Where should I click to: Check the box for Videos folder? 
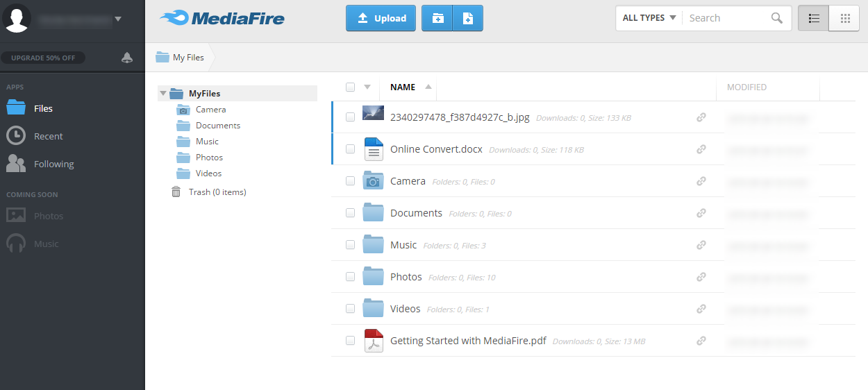click(x=351, y=309)
